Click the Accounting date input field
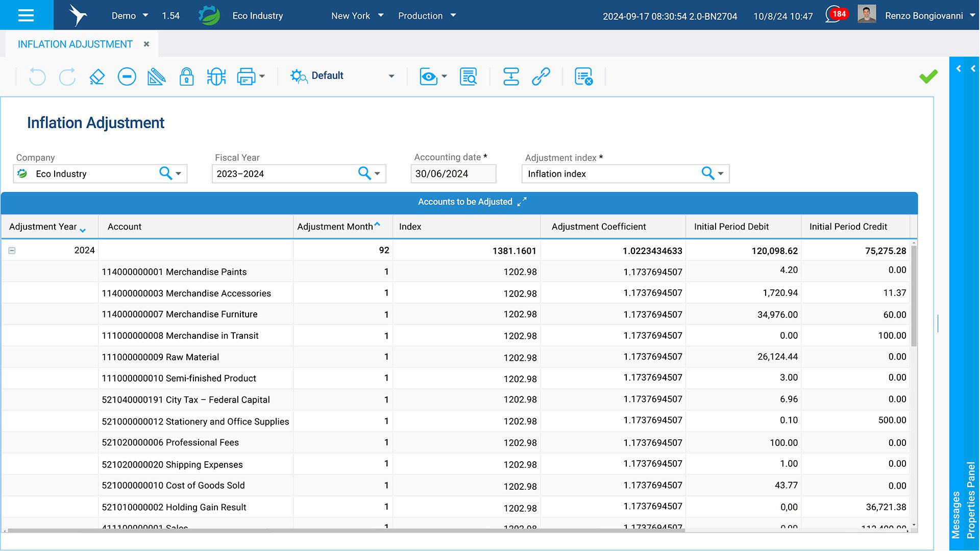Viewport: 980px width, 551px height. point(453,174)
